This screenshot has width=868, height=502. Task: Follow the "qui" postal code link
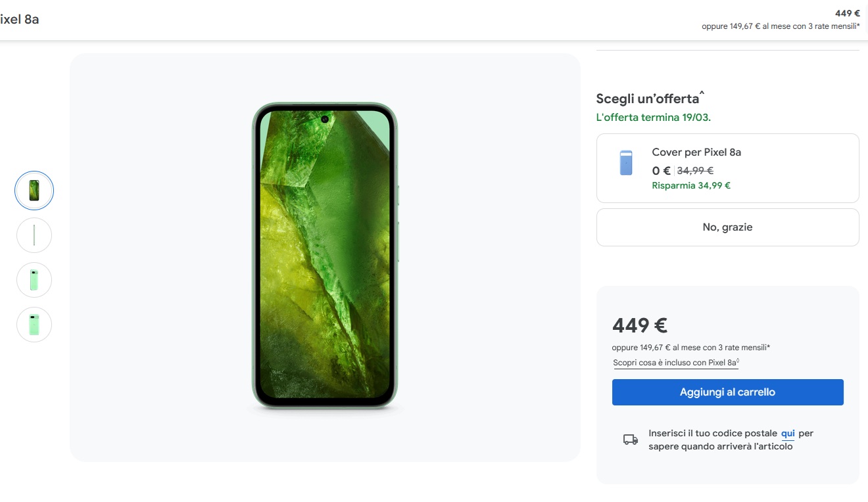pos(788,434)
